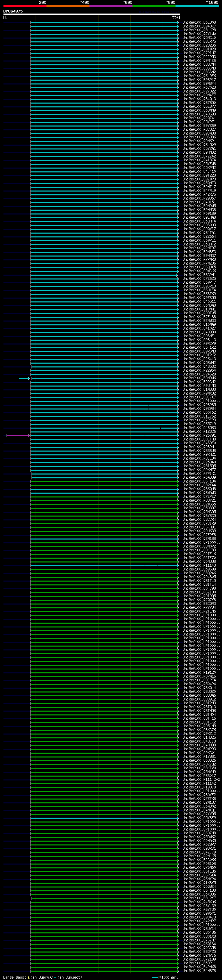
Task: Click the orange ~40% identity color bar
Action: pyautogui.click(x=68, y=6)
